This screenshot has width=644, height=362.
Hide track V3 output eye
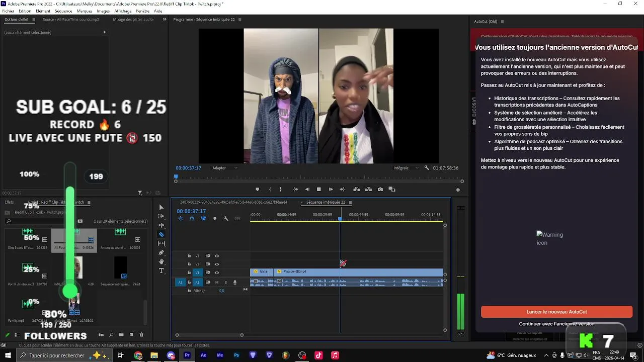217,256
